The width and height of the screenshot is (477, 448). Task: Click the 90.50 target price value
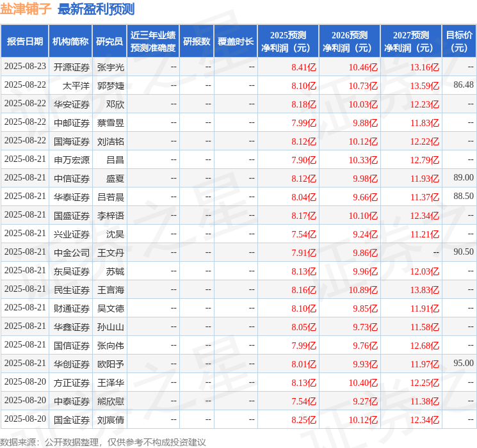(x=463, y=252)
